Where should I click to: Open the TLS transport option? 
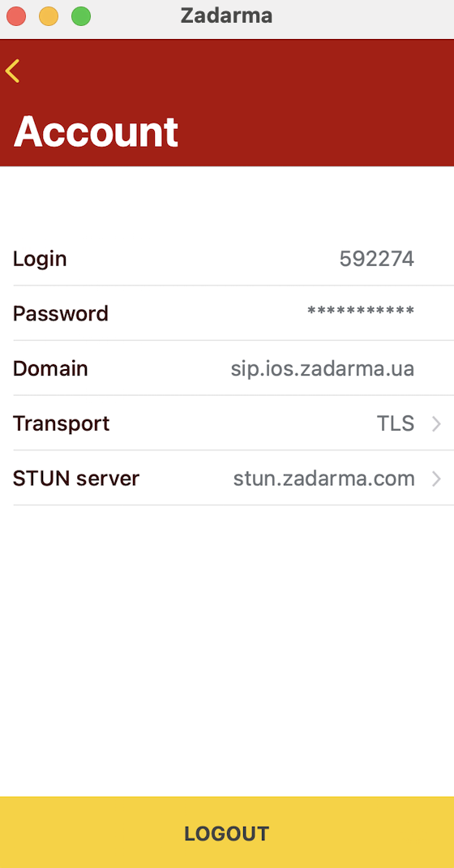(396, 423)
